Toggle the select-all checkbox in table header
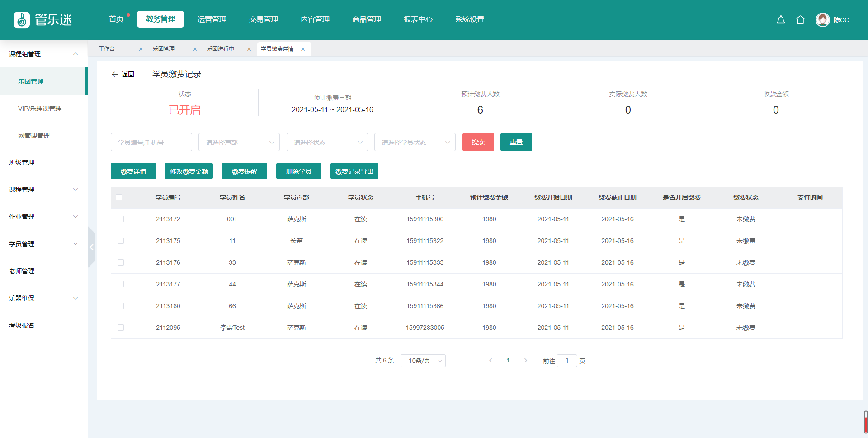 tap(119, 197)
